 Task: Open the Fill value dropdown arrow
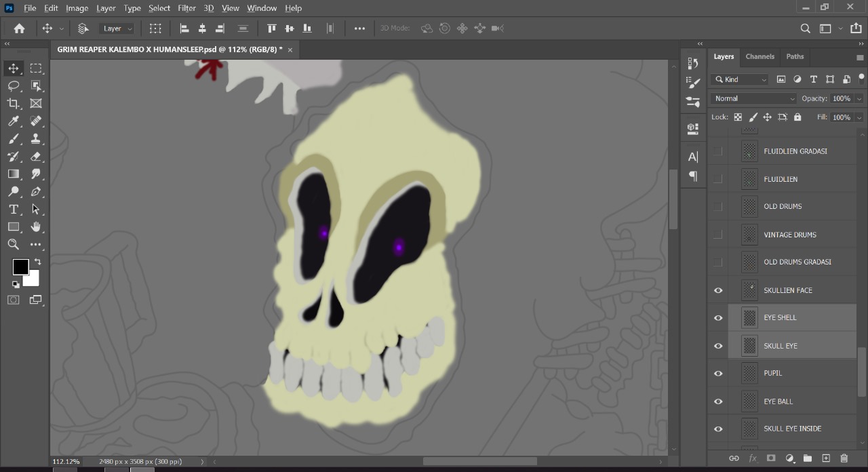tap(859, 117)
